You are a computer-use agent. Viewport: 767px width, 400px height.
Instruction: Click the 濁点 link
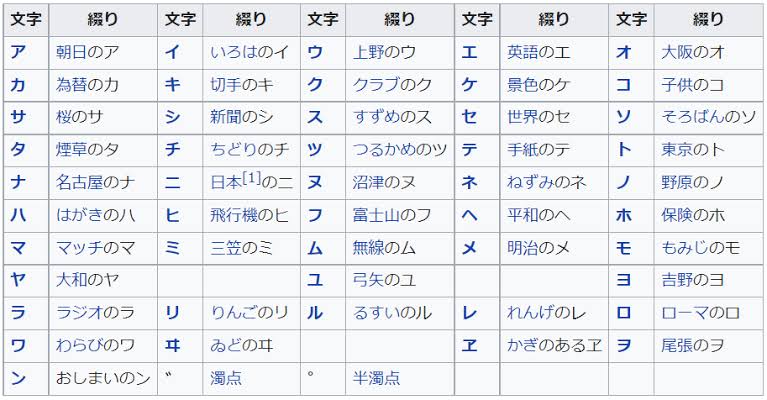coord(226,378)
